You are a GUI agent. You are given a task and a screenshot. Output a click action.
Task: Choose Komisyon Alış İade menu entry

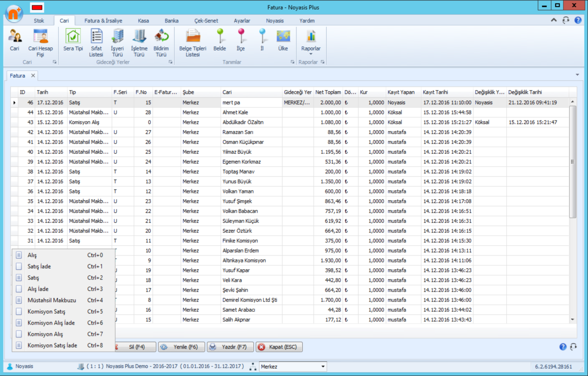pos(64,323)
